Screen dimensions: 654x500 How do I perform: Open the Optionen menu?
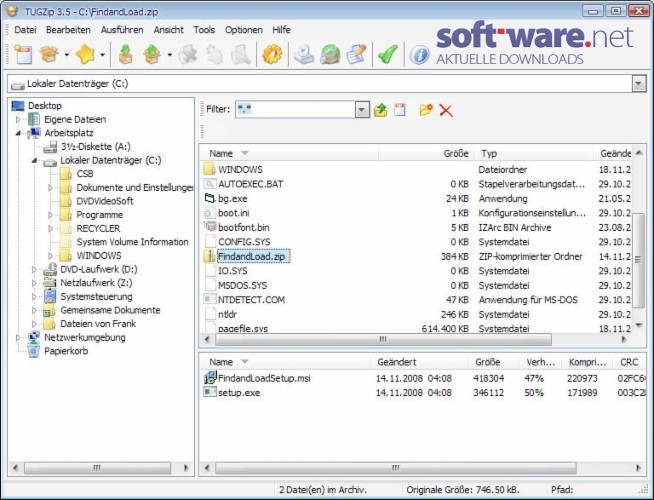pyautogui.click(x=244, y=30)
